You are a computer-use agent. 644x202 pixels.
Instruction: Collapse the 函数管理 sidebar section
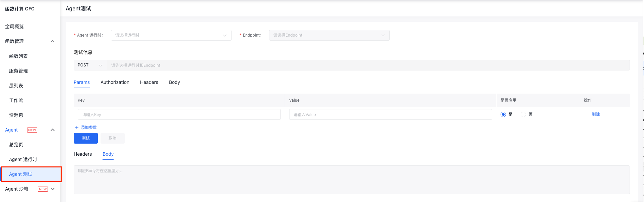tap(53, 41)
